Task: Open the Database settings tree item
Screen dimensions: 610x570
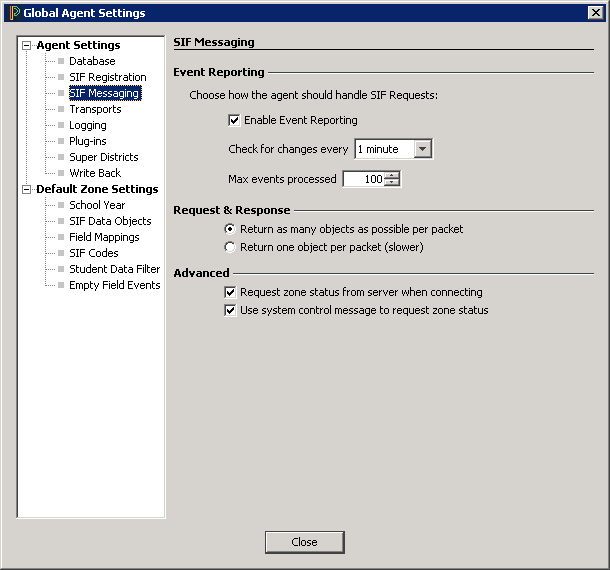Action: click(x=91, y=61)
